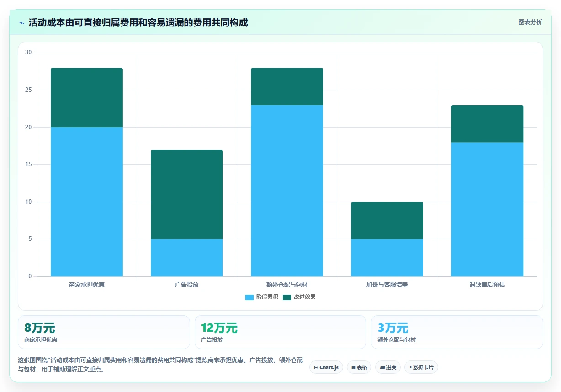
Task: Click the dark green segment for 额外仓配与包材
Action: pos(287,87)
